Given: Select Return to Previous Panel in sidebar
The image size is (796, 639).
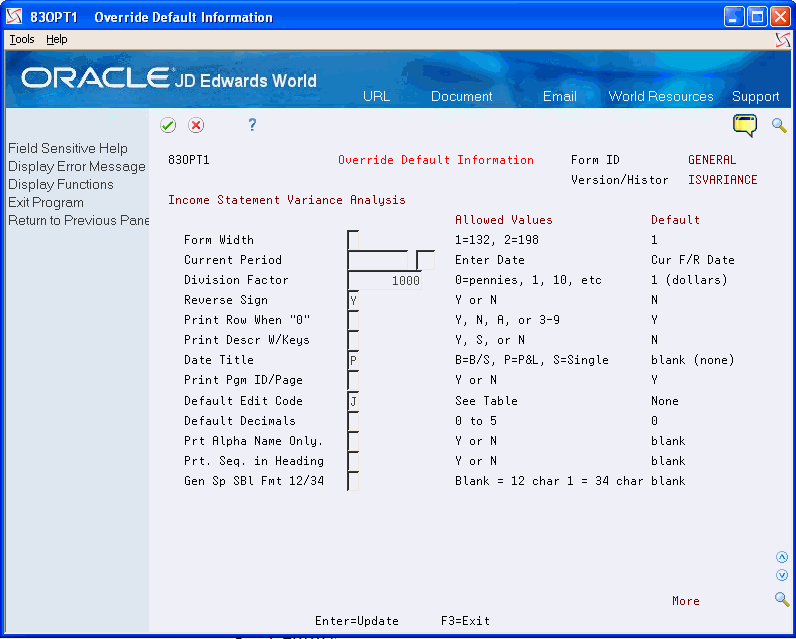Looking at the screenshot, I should [x=78, y=220].
